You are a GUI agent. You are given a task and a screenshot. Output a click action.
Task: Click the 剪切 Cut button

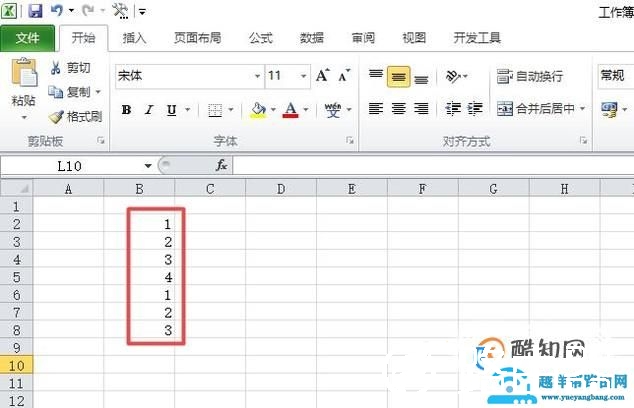(71, 68)
